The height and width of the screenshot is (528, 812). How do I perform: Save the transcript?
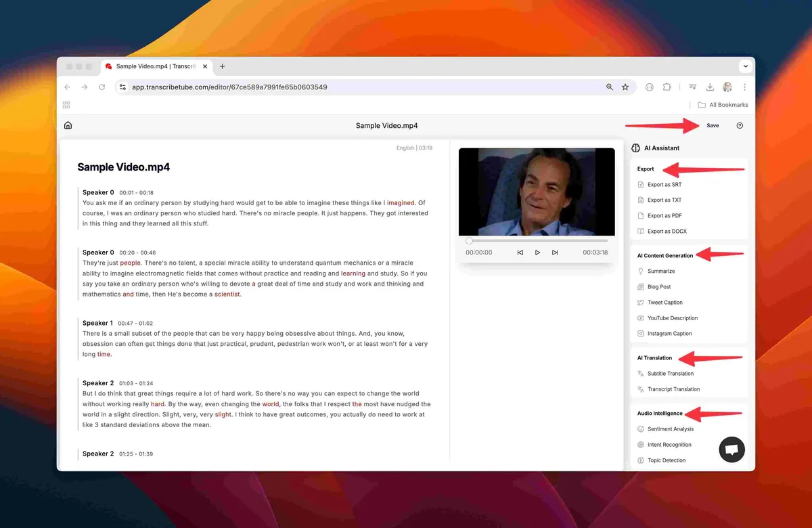(713, 125)
